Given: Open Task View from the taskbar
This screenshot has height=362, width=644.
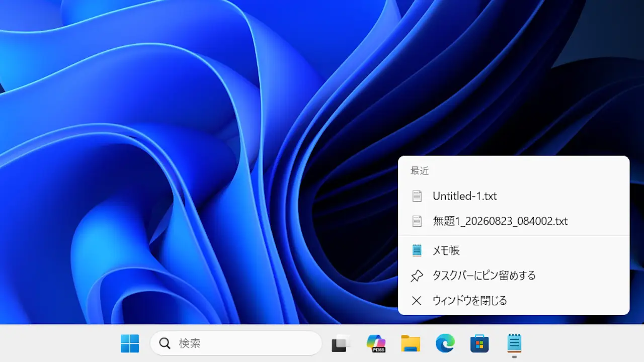Looking at the screenshot, I should coord(341,343).
